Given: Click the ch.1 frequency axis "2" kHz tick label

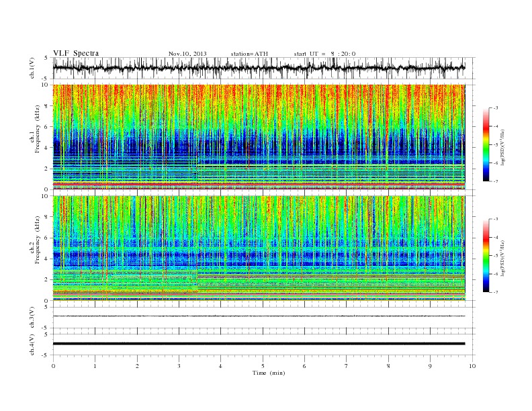Looking at the screenshot, I should [47, 169].
